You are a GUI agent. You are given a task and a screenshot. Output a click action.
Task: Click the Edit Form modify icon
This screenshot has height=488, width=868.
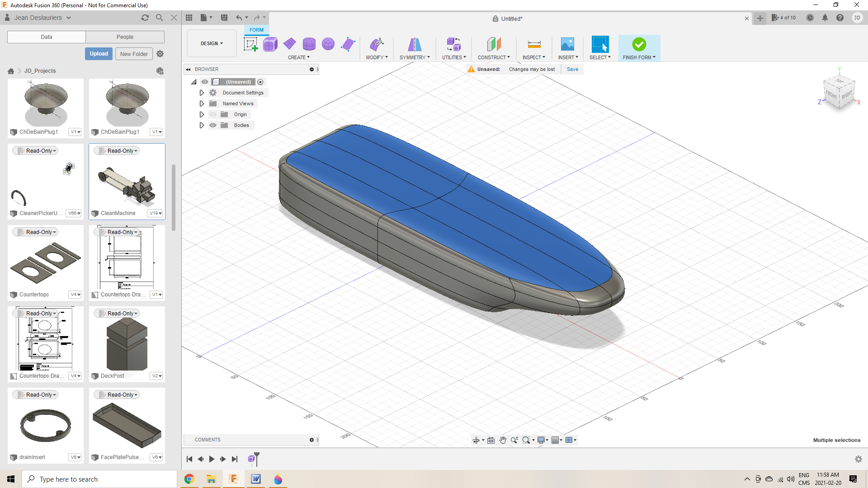377,44
